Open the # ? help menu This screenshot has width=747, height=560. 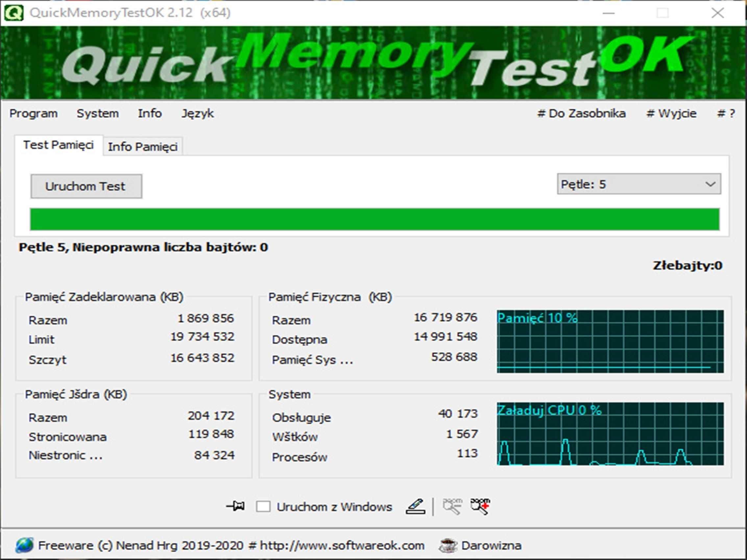click(726, 113)
